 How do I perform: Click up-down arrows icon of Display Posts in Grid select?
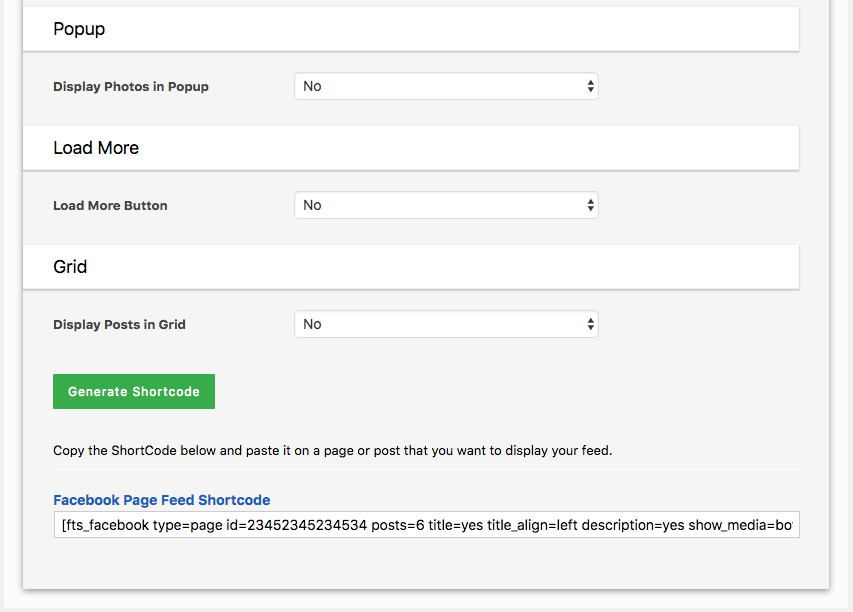click(590, 324)
